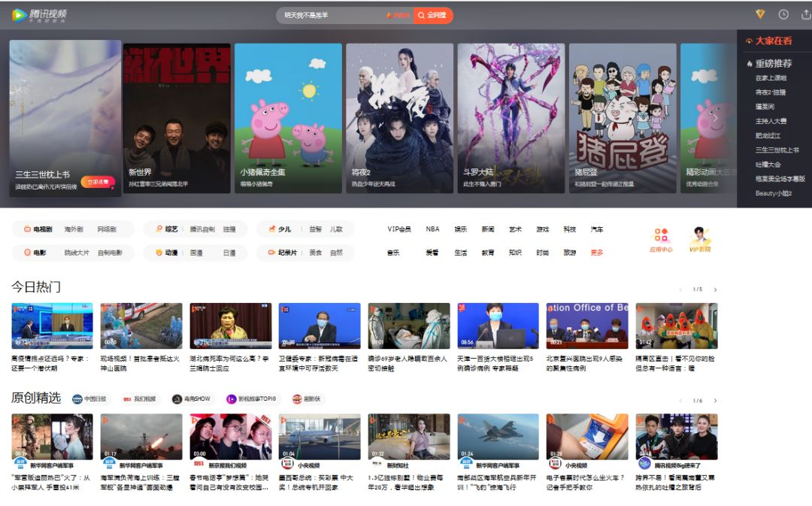Open the 将夜2 banner poster
The width and height of the screenshot is (812, 506).
tap(400, 118)
